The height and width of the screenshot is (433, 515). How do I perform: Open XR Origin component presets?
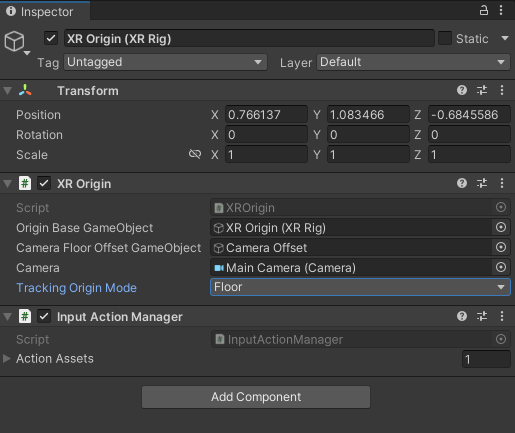(x=482, y=183)
